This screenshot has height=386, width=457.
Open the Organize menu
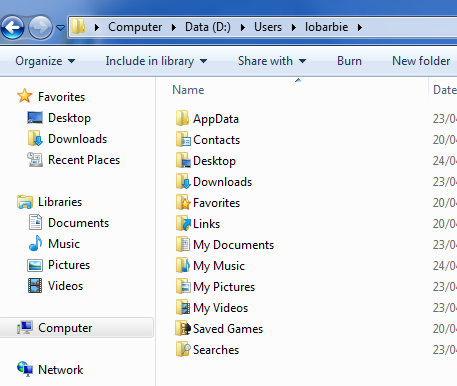click(x=45, y=61)
